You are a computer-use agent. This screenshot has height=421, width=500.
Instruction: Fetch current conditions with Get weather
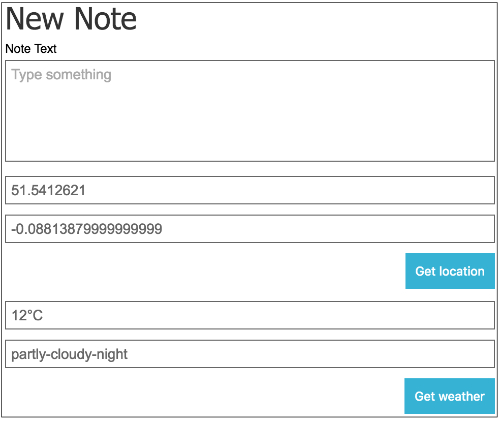[x=449, y=396]
